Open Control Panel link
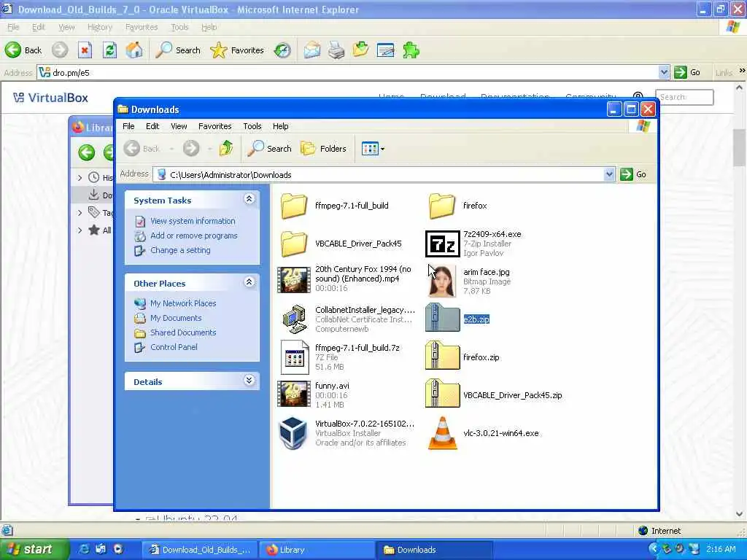 tap(174, 347)
